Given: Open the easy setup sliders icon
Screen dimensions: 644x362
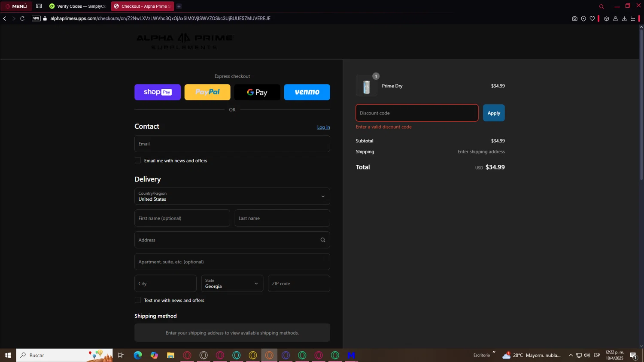Looking at the screenshot, I should (x=633, y=18).
